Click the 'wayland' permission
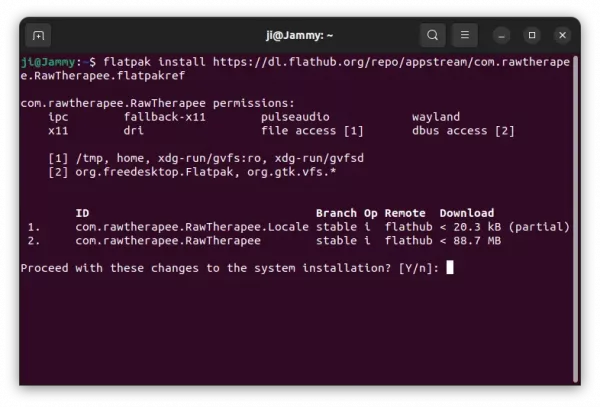This screenshot has height=407, width=600. point(436,117)
